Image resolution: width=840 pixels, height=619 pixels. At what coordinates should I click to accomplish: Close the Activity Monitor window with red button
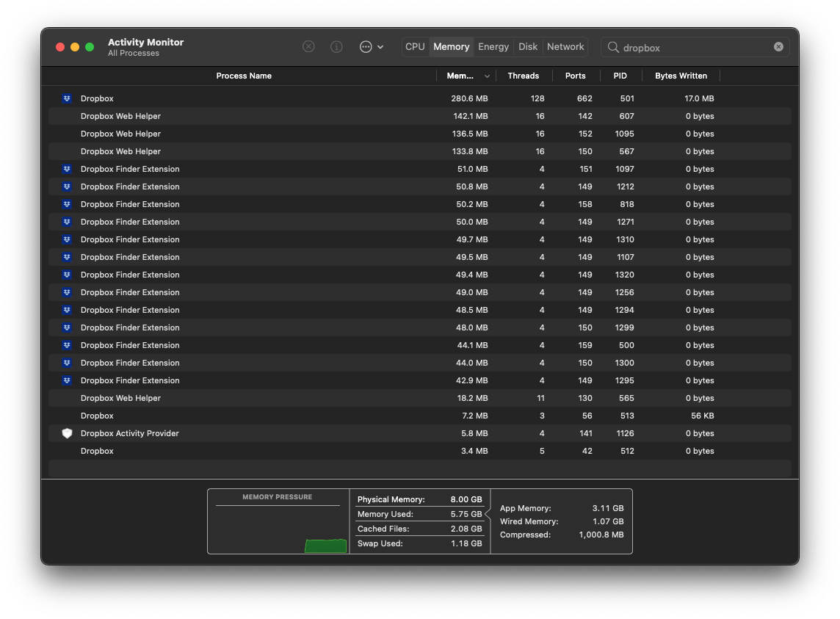pos(60,47)
